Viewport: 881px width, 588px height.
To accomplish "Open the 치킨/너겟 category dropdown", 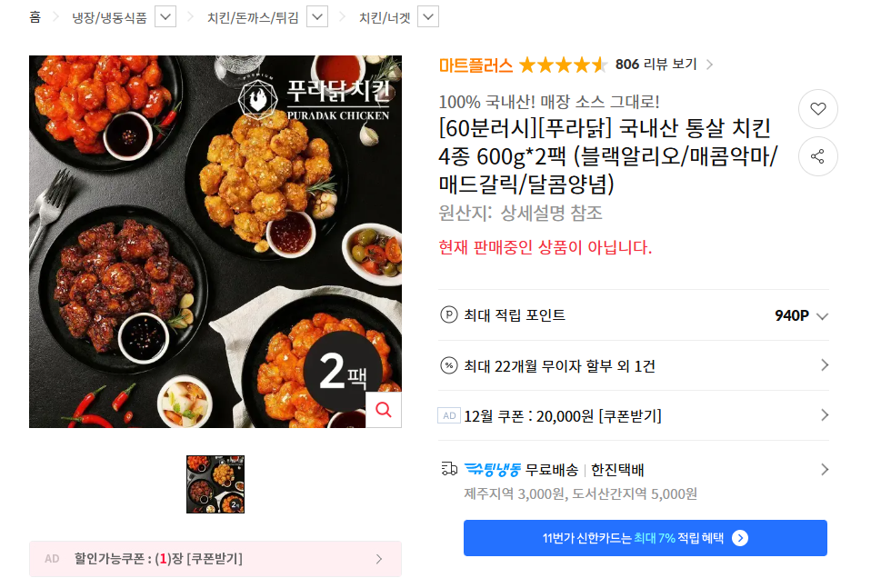I will (428, 17).
